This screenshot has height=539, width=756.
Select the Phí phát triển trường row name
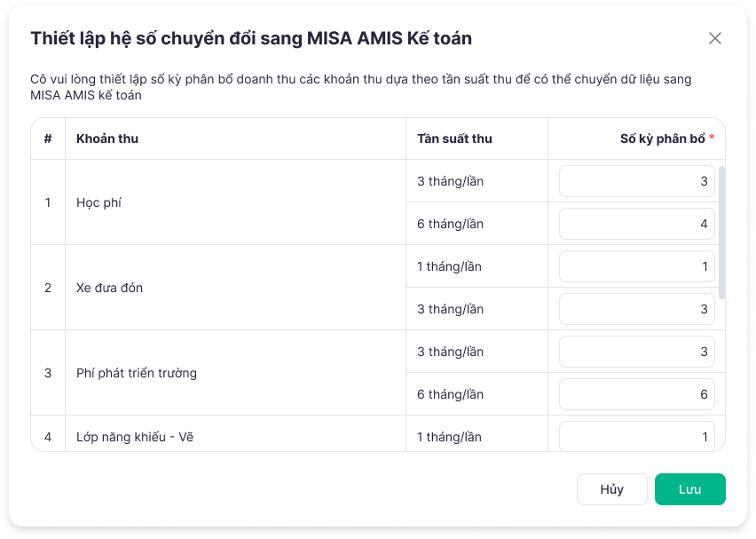click(x=136, y=373)
